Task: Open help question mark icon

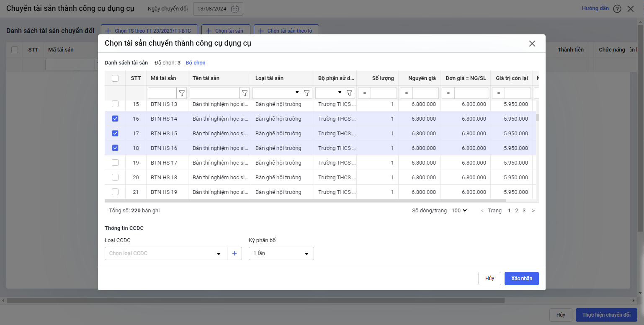Action: coord(617,9)
